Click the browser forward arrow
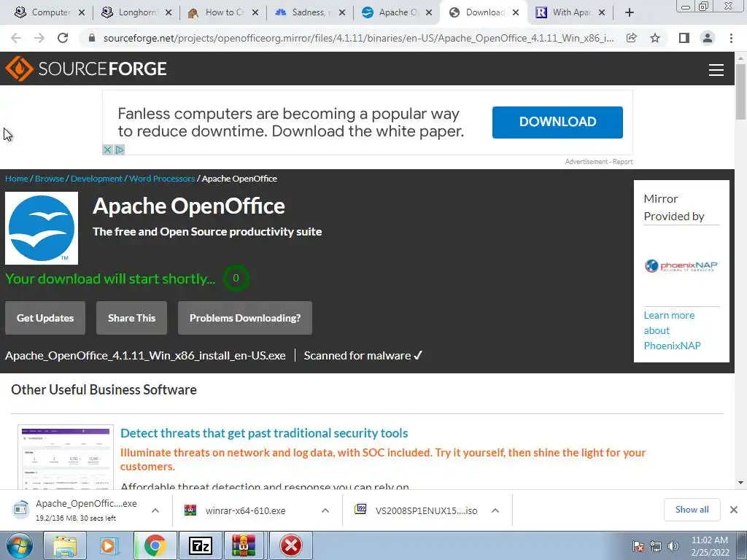747x560 pixels. (x=39, y=38)
